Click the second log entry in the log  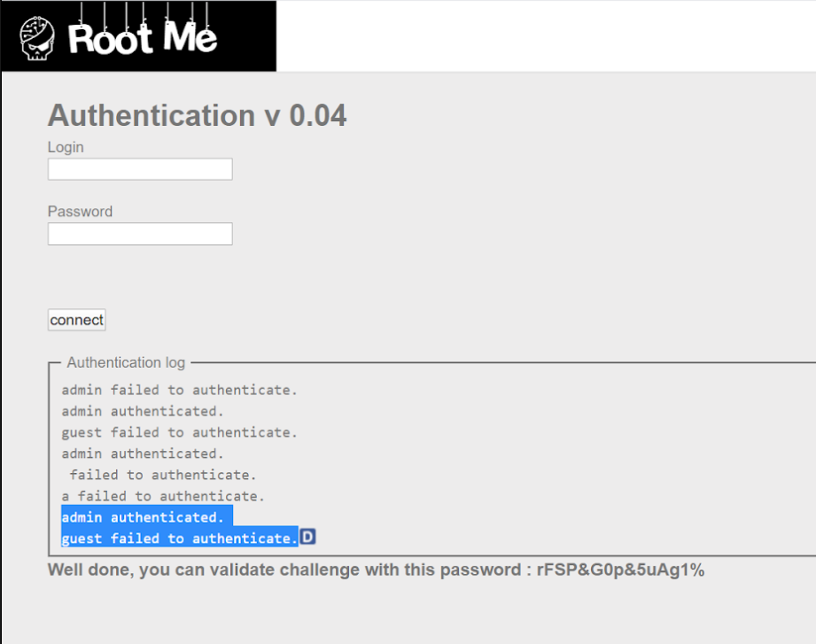(143, 411)
